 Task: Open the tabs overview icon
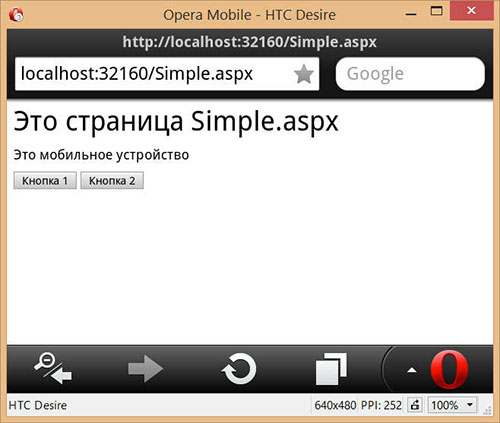(331, 369)
